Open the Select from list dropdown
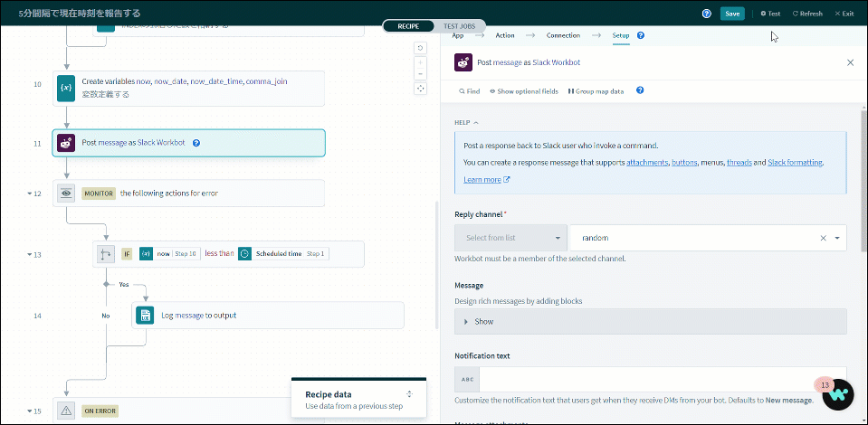 510,238
